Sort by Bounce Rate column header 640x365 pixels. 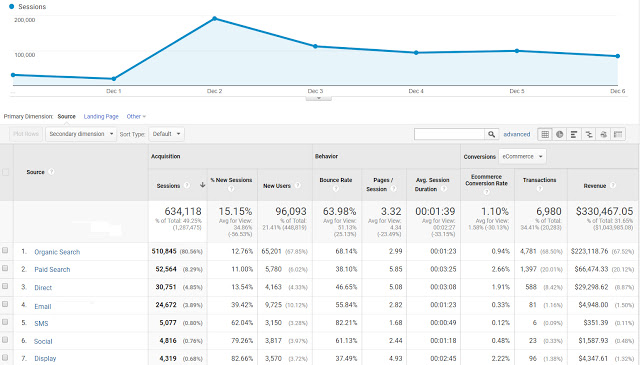coord(336,180)
